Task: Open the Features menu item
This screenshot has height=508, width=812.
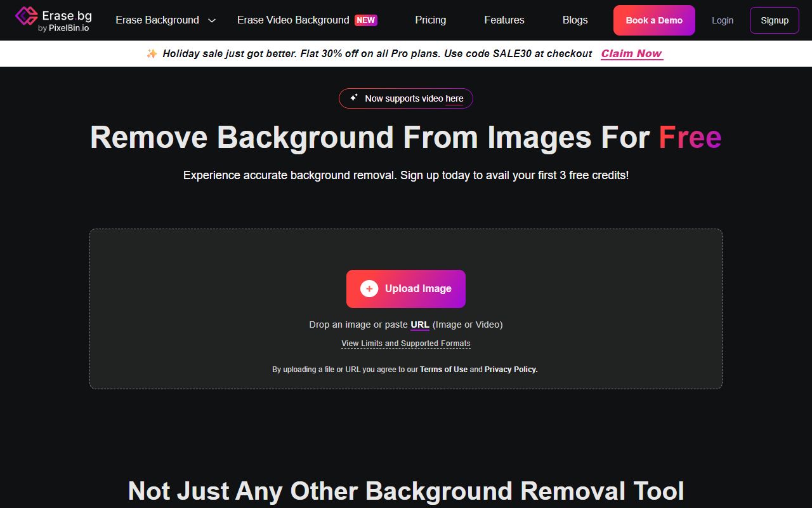Action: tap(504, 20)
